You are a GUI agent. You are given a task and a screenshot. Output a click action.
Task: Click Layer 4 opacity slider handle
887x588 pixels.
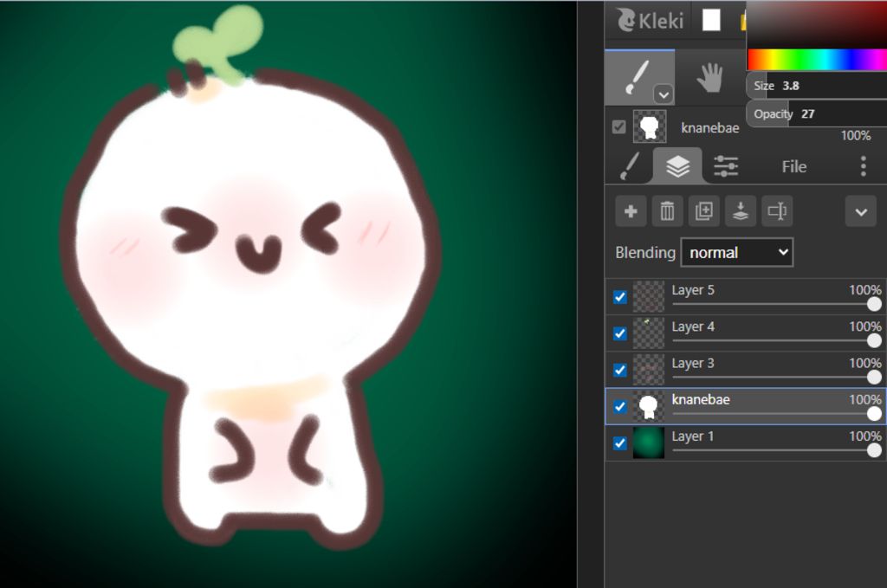[874, 340]
